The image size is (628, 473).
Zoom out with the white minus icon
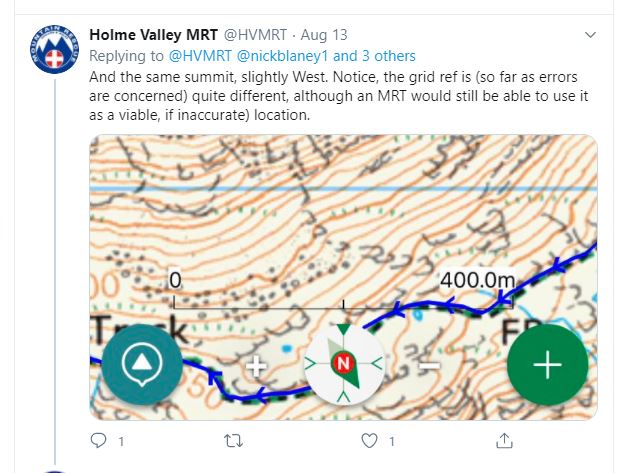(x=428, y=366)
